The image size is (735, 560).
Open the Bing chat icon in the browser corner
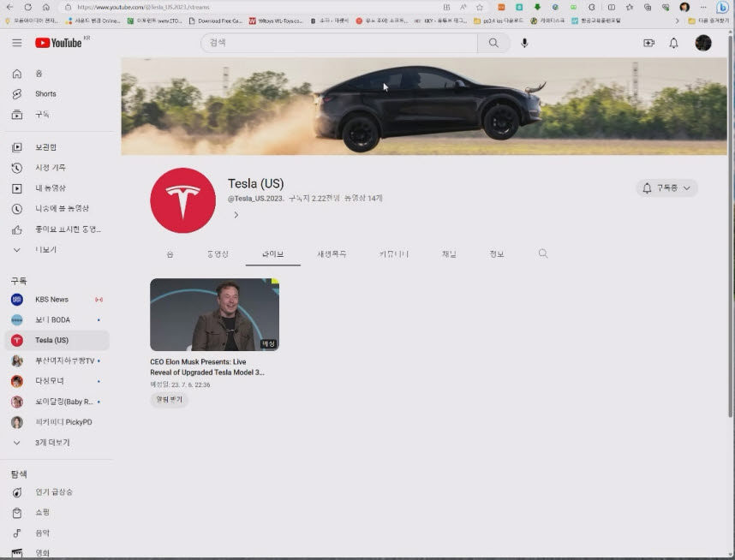722,7
